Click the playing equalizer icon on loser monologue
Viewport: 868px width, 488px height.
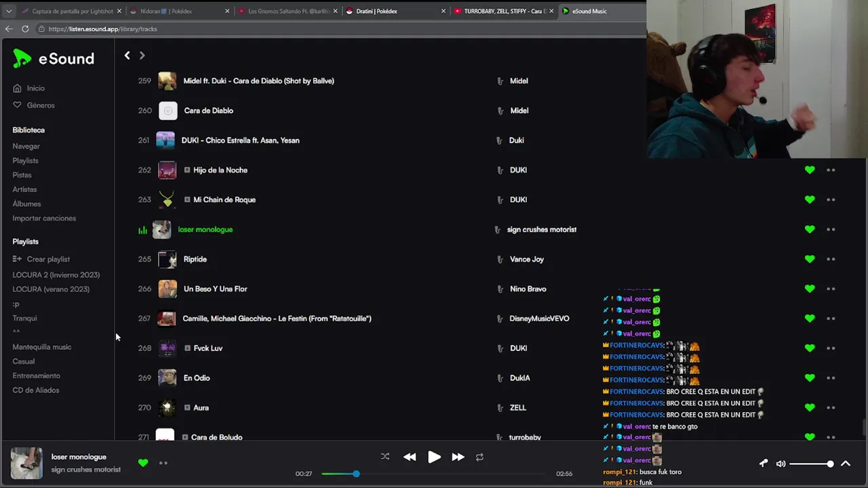click(142, 230)
